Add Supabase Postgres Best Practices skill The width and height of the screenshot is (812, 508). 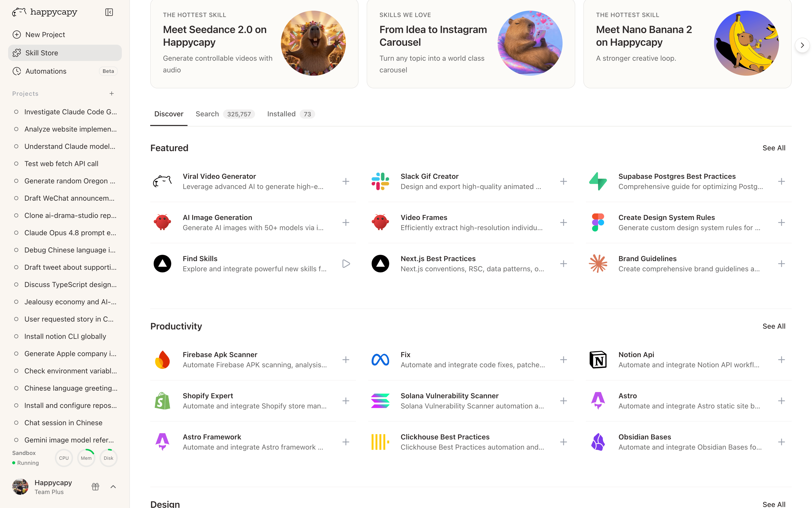[x=781, y=181]
